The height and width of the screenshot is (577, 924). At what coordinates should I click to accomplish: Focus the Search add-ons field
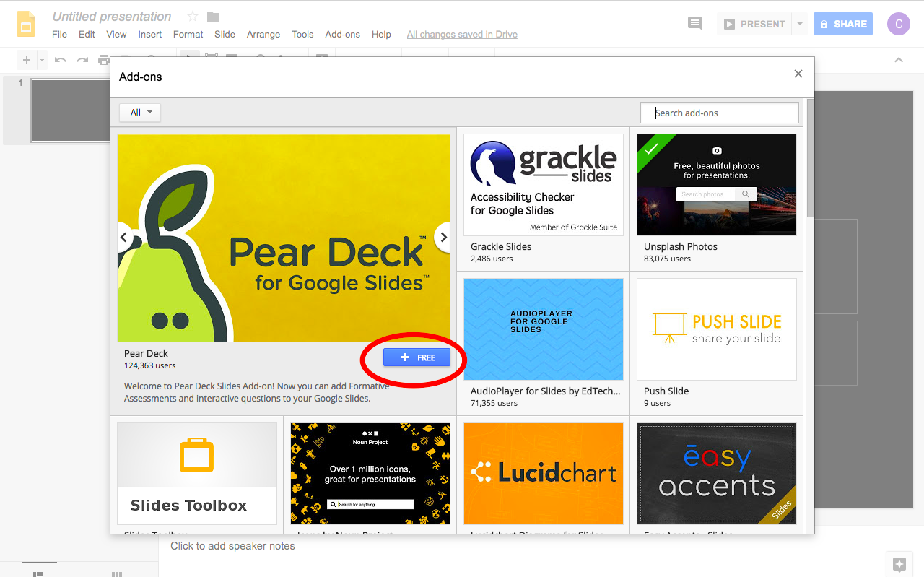pyautogui.click(x=720, y=113)
